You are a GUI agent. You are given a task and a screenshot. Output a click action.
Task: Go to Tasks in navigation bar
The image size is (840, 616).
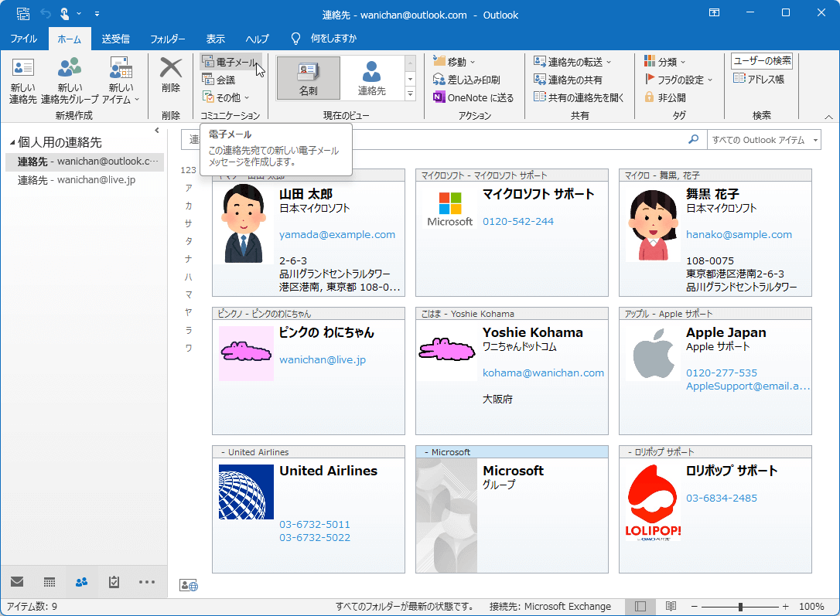click(114, 582)
